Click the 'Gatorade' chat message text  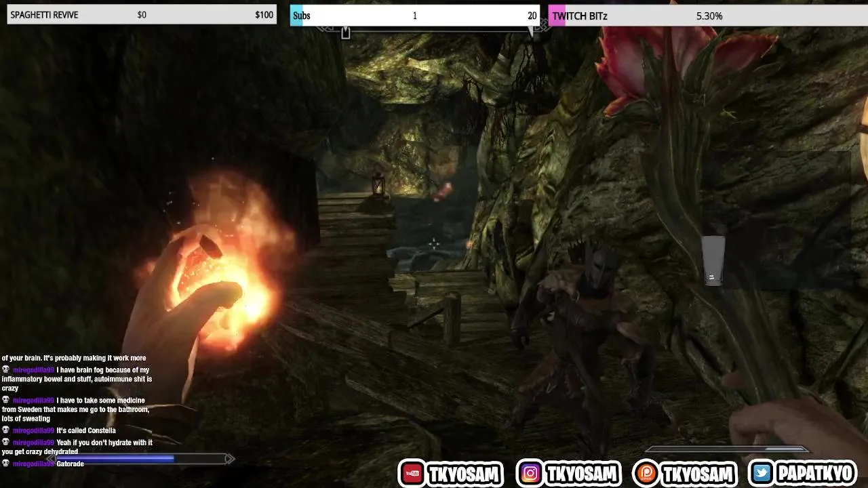tap(71, 464)
